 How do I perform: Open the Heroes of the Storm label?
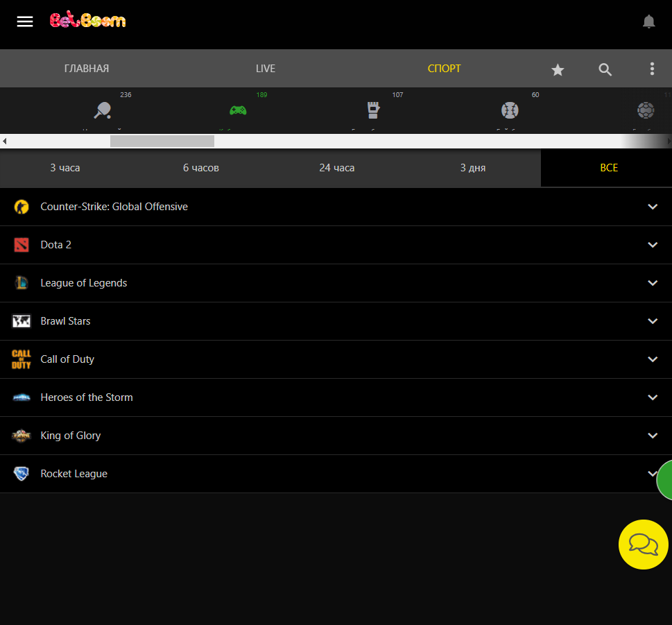click(x=87, y=397)
